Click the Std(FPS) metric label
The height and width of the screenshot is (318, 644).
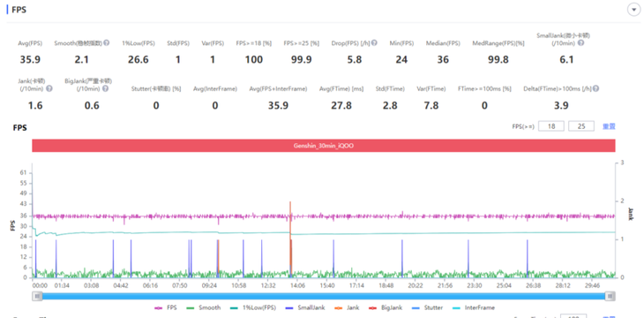178,43
